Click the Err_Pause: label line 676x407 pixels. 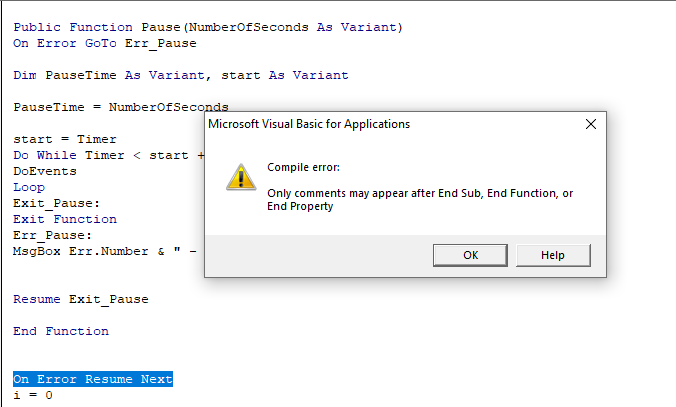pos(52,235)
